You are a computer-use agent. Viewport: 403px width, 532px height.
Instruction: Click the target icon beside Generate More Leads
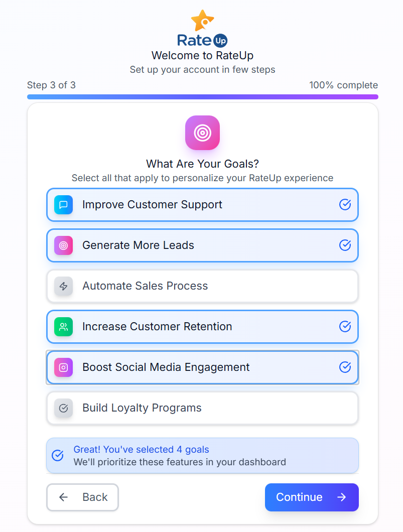tap(64, 245)
